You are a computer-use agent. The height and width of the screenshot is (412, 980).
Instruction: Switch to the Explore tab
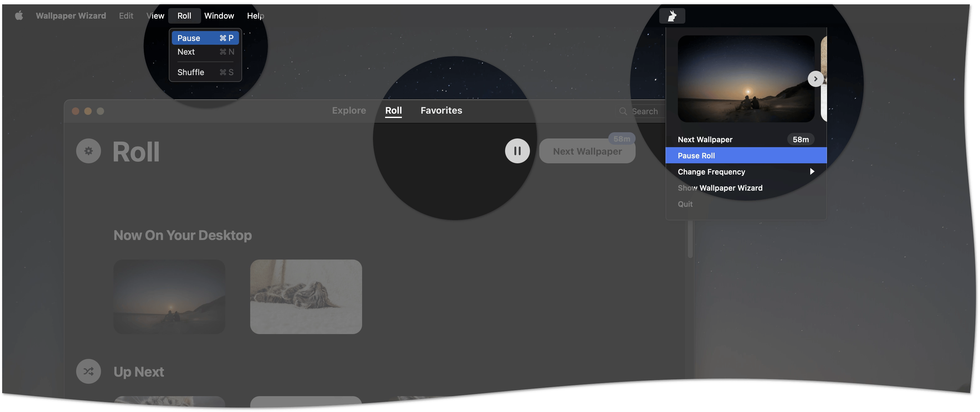[x=348, y=111]
